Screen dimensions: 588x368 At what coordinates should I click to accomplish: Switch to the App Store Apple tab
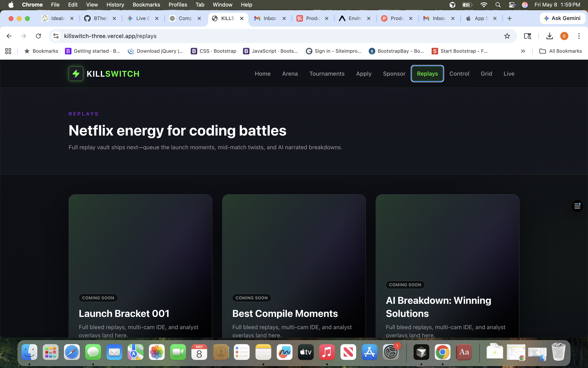coord(481,18)
